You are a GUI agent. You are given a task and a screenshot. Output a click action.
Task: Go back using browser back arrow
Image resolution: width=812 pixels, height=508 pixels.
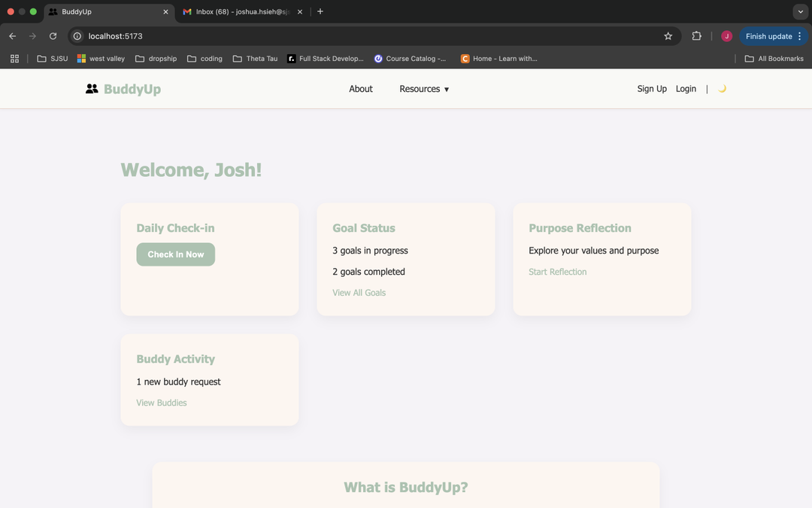[x=12, y=36]
